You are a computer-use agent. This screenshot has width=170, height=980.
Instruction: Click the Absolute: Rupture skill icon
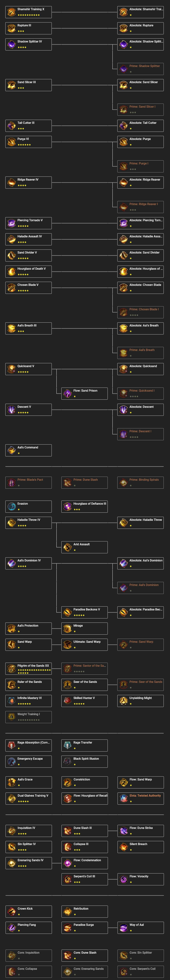point(123,28)
